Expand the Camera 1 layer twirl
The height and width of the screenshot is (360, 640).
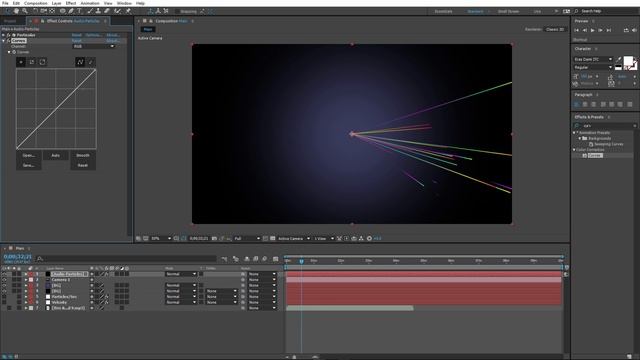click(x=26, y=280)
